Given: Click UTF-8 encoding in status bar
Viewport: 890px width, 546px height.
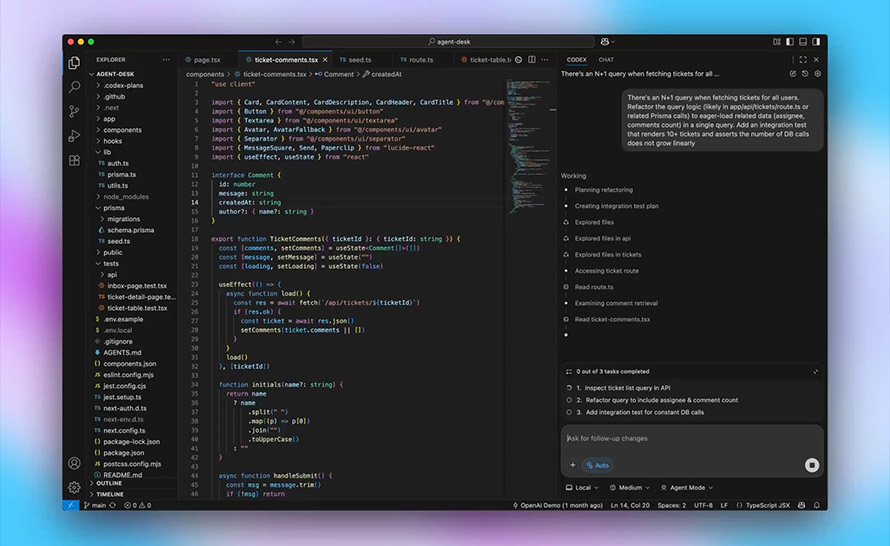Looking at the screenshot, I should 703,505.
